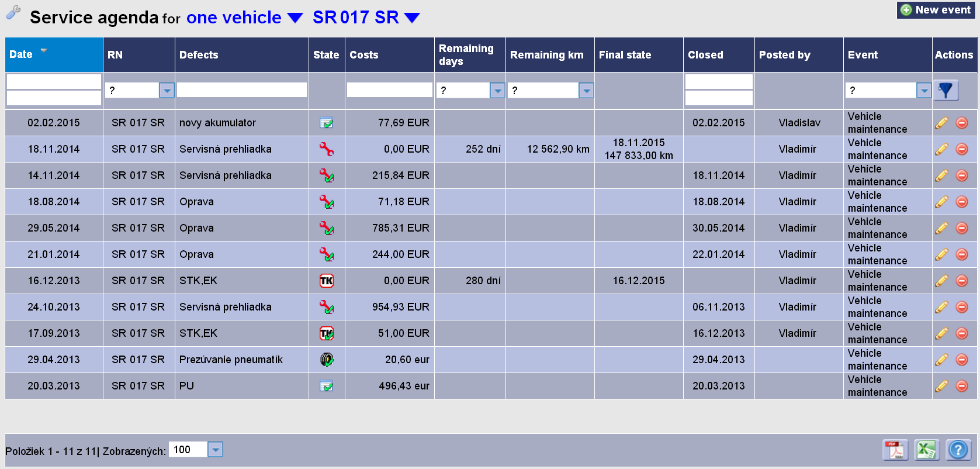The width and height of the screenshot is (980, 469).
Task: Expand the Remaining days filter dropdown
Action: (x=497, y=90)
